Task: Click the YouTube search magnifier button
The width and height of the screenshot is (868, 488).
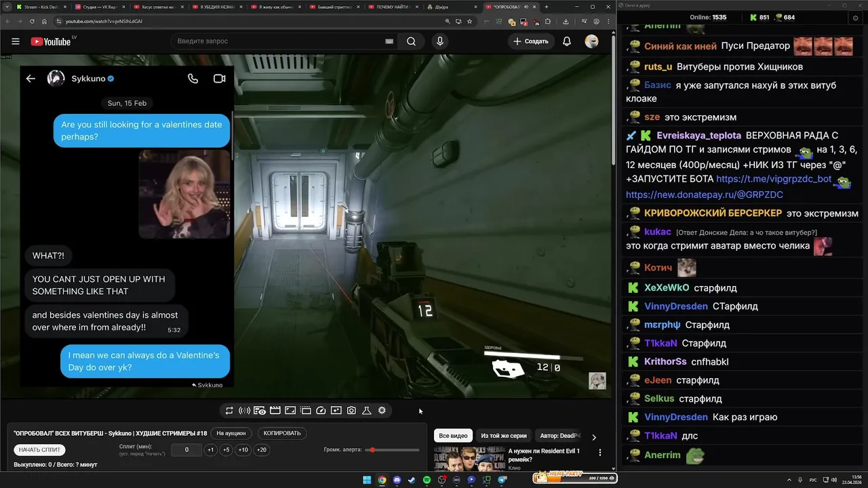Action: [411, 41]
